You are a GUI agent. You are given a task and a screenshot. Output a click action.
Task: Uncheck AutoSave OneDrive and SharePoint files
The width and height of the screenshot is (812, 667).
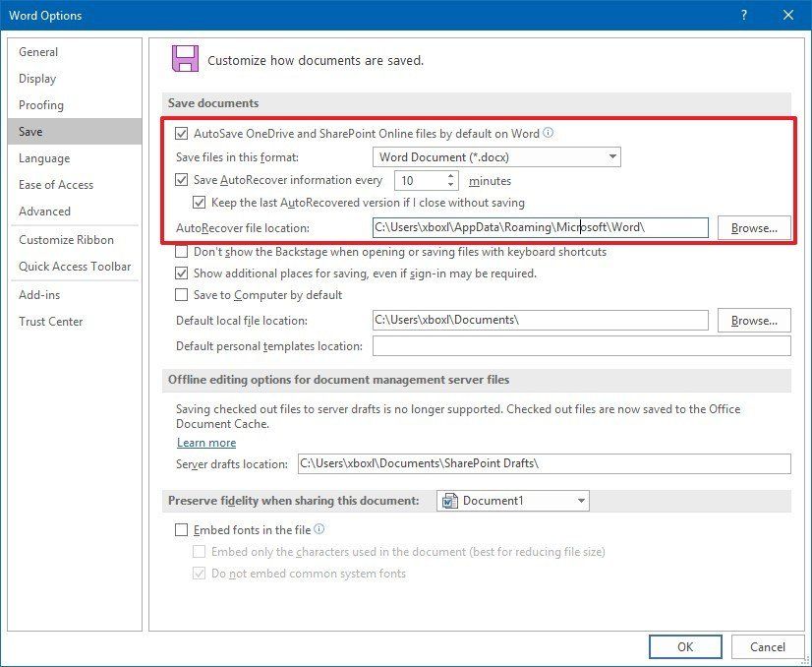click(x=182, y=134)
